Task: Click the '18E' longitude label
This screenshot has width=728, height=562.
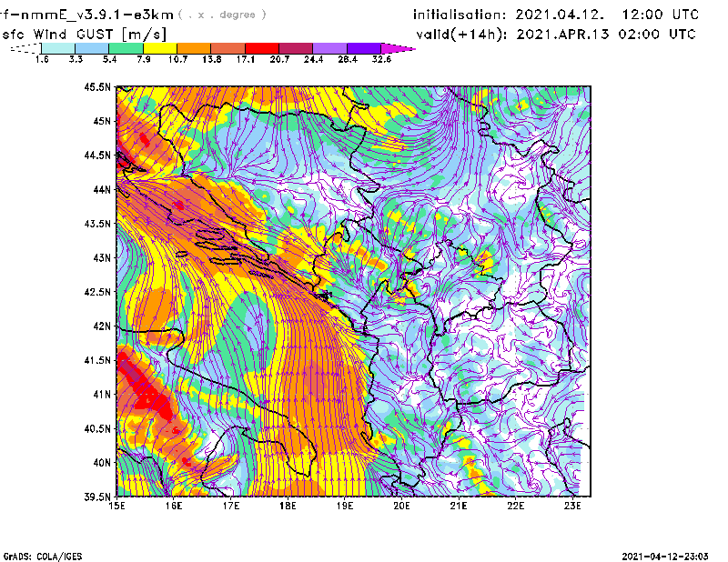Action: [x=288, y=506]
